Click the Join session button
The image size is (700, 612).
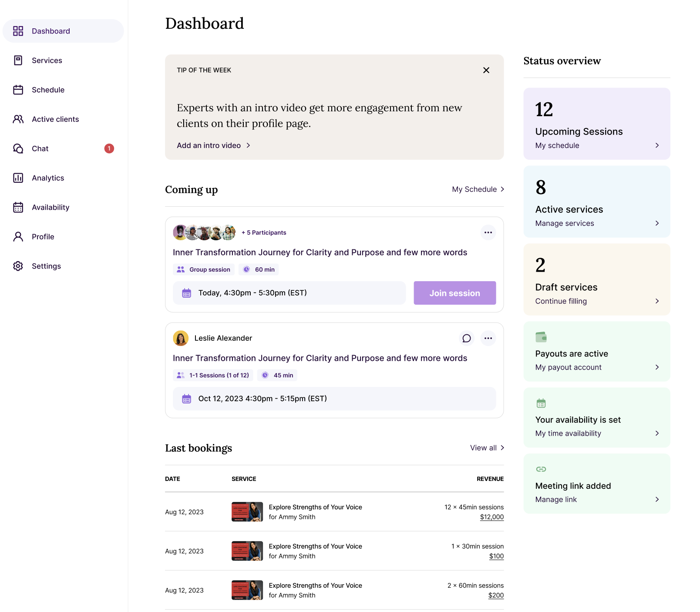454,293
